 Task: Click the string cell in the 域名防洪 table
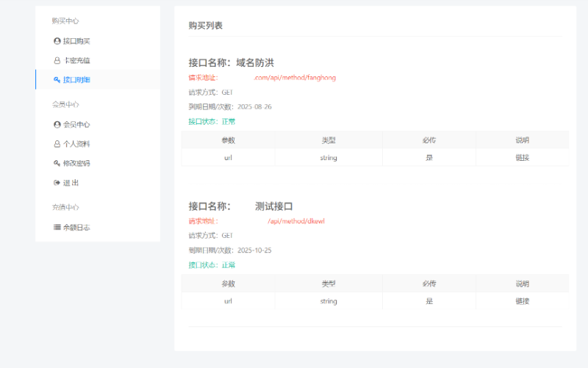pyautogui.click(x=329, y=158)
